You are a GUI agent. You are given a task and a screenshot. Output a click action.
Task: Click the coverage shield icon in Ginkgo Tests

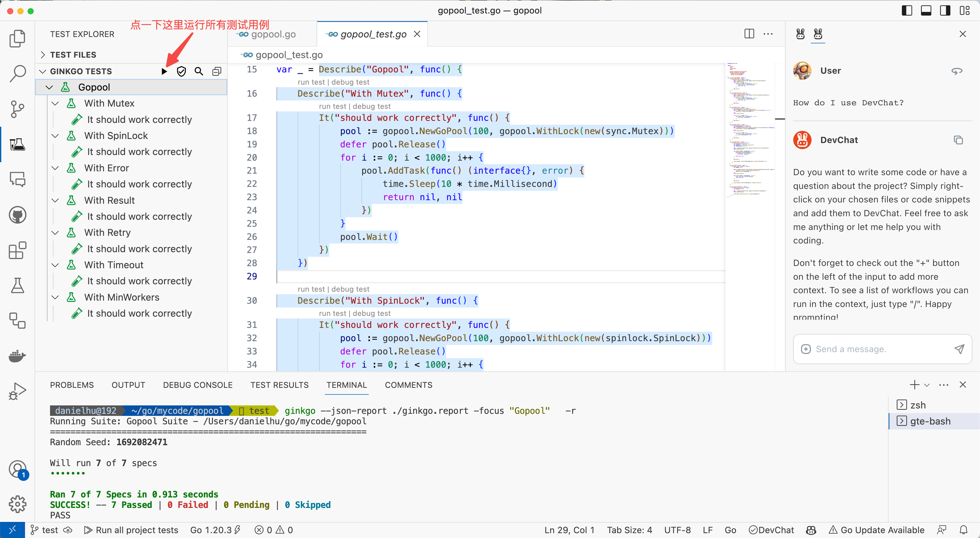pos(181,71)
